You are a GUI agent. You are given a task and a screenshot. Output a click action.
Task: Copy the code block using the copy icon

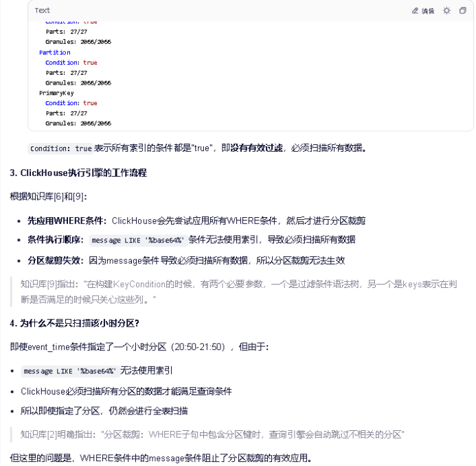coord(463,10)
